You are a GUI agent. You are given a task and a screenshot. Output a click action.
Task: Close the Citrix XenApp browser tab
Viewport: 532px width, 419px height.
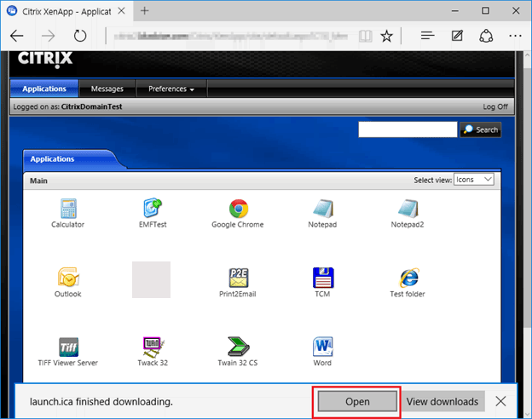121,11
